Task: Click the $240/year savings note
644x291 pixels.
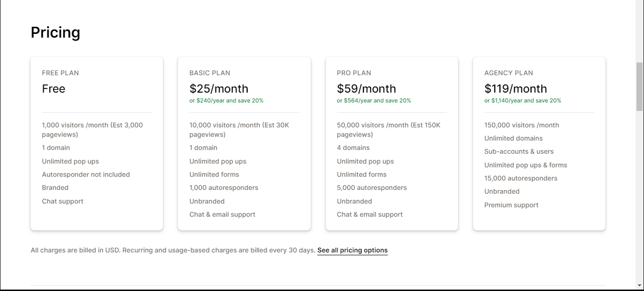Action: pos(226,101)
